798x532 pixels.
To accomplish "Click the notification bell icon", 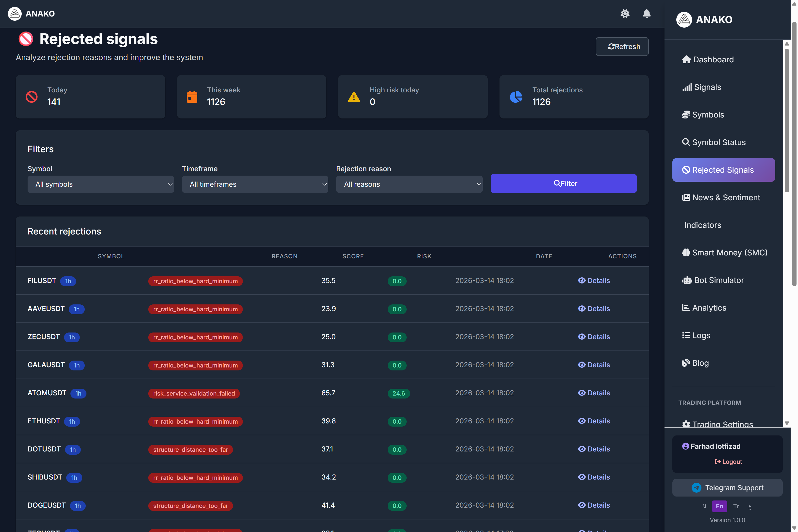I will click(x=646, y=14).
